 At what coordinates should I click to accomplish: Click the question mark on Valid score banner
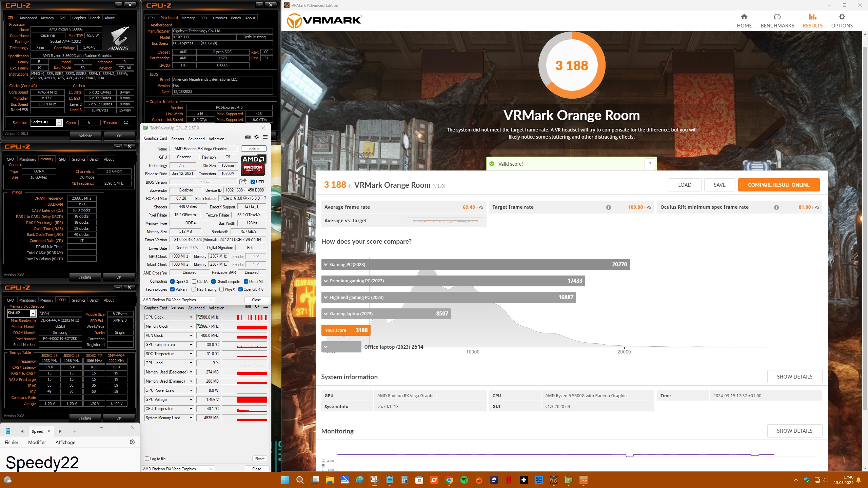point(650,164)
